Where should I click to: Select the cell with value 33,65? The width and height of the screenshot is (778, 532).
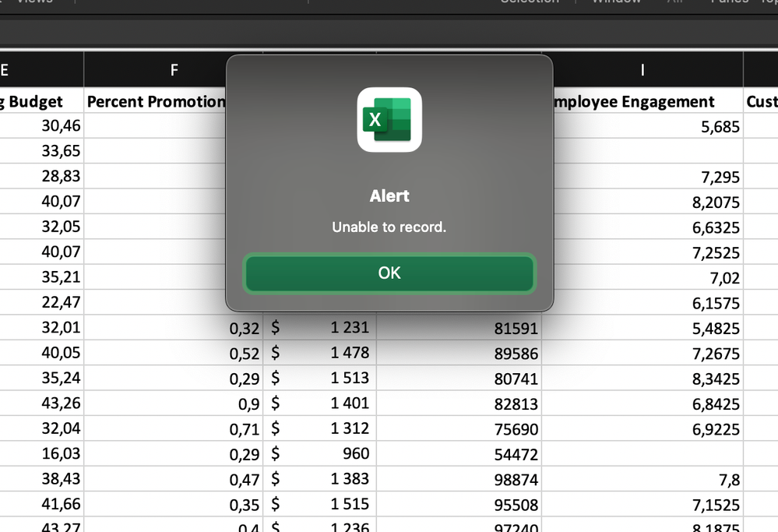pos(42,151)
